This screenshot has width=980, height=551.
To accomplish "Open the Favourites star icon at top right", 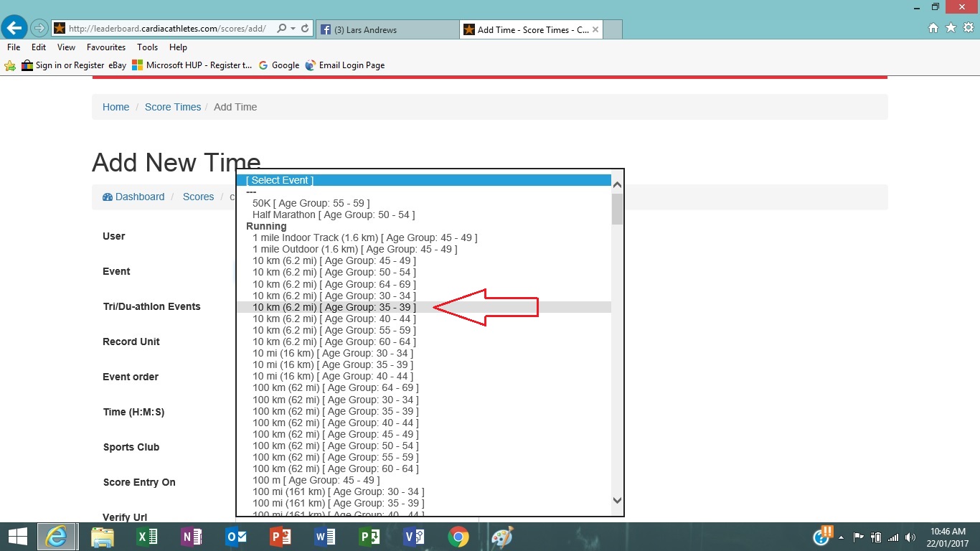I will pyautogui.click(x=951, y=28).
